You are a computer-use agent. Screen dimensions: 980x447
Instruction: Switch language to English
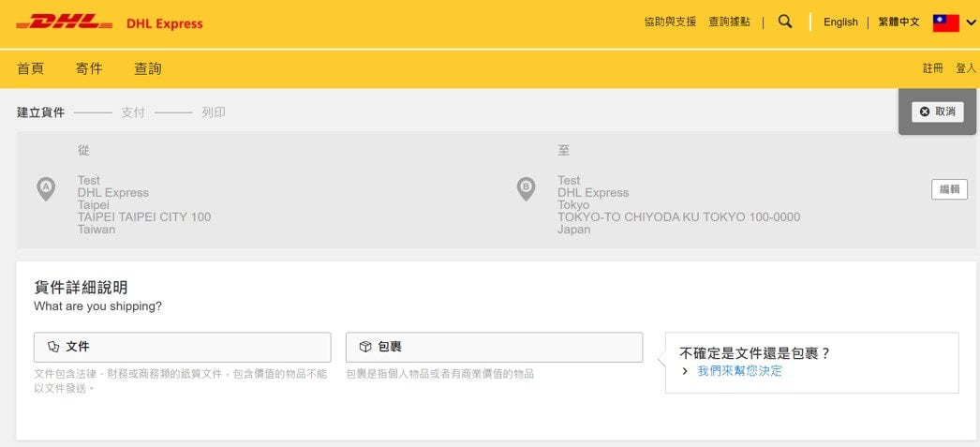click(x=840, y=22)
